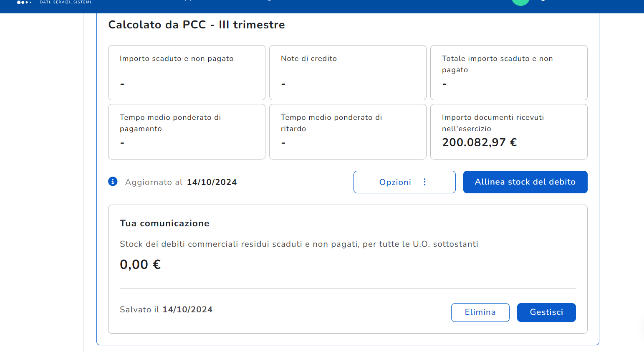
Task: Click the Dati, Servizi, Sistemi header tagline
Action: click(x=66, y=3)
